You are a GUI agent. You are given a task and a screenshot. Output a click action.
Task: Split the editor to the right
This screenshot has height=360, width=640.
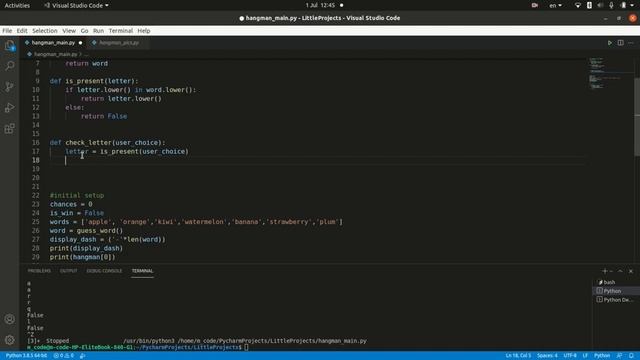[620, 42]
